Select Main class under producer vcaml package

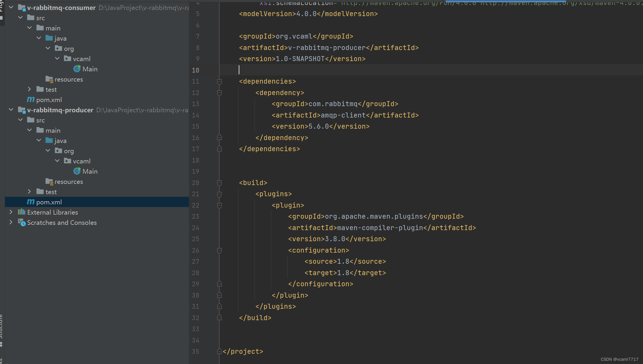point(90,171)
